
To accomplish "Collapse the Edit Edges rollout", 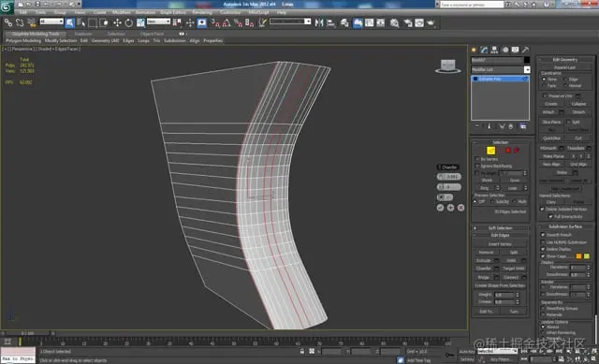I will [x=500, y=235].
